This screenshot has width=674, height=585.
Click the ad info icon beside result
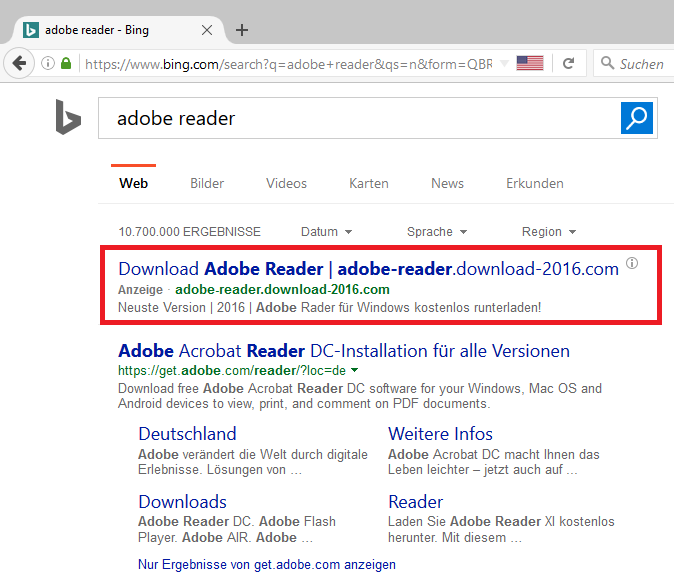click(x=631, y=265)
